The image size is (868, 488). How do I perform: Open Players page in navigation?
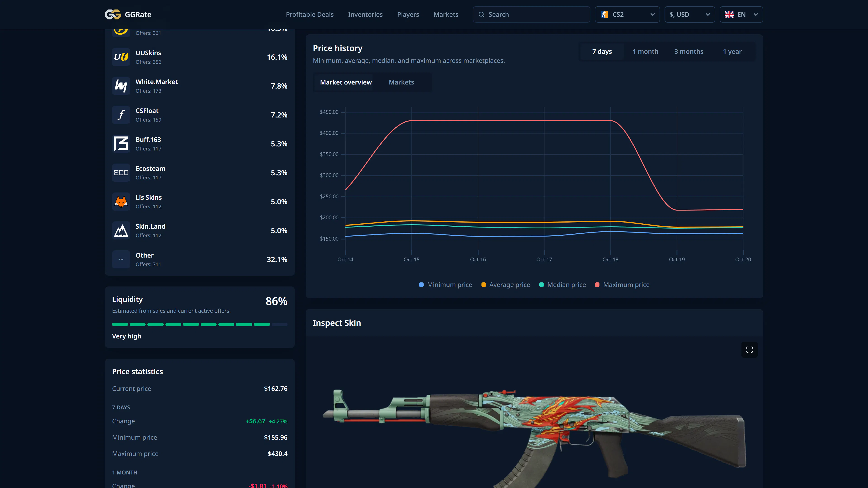pyautogui.click(x=408, y=14)
